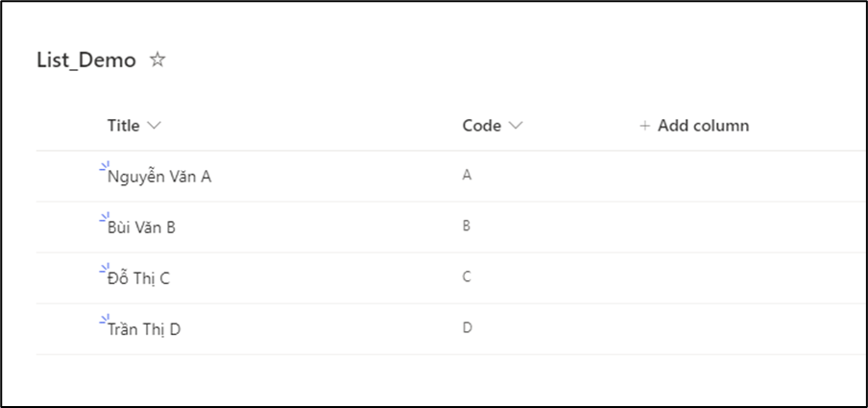
Task: Open the Trần Thị D item
Action: [144, 329]
